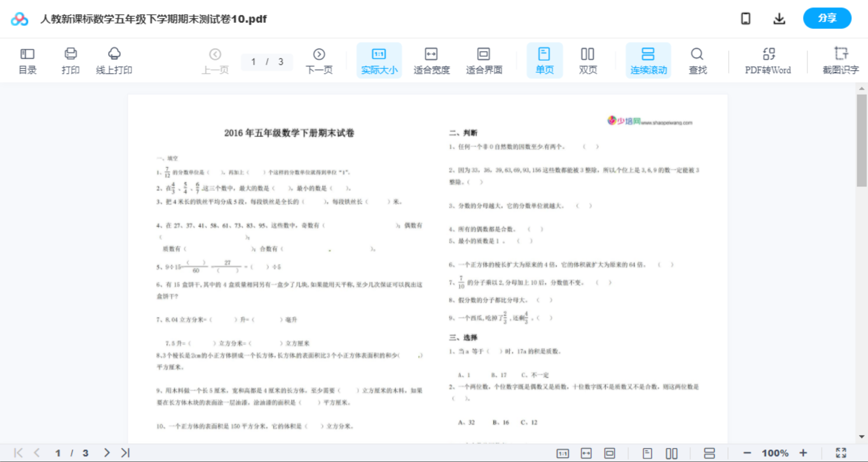Screen dimensions: 868x462
Task: Click the 打印 print icon
Action: click(x=70, y=60)
